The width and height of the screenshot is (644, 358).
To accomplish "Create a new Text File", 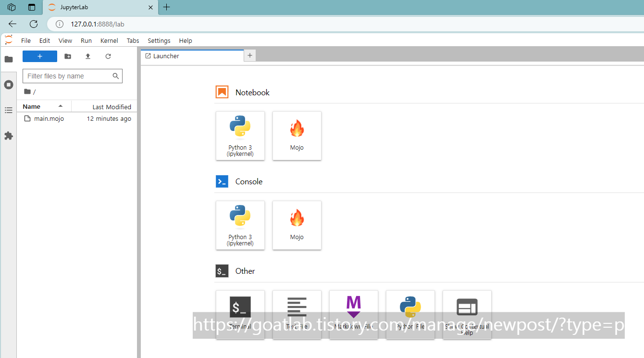I will pyautogui.click(x=297, y=315).
